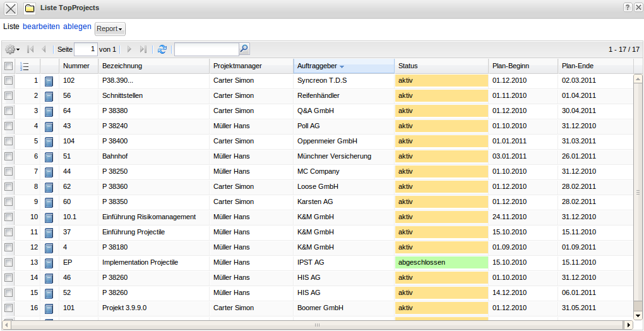
Task: Open the gear settings menu
Action: (12, 49)
